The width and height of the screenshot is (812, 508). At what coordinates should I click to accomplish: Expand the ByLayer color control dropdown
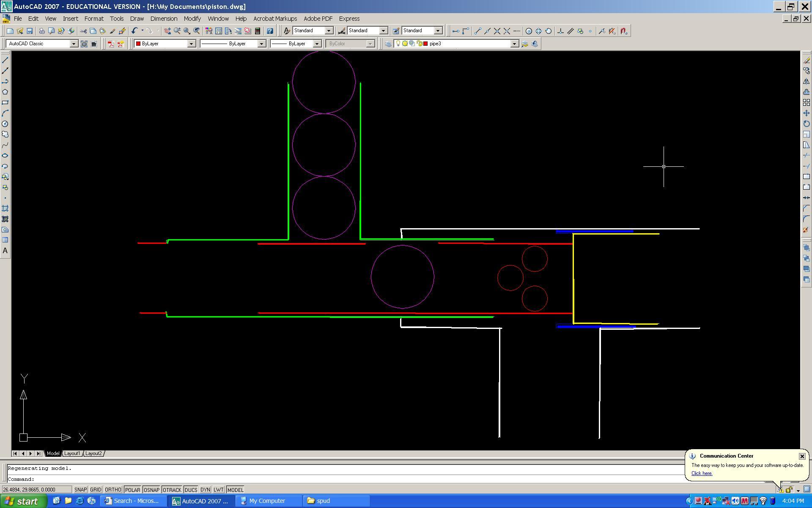click(191, 44)
